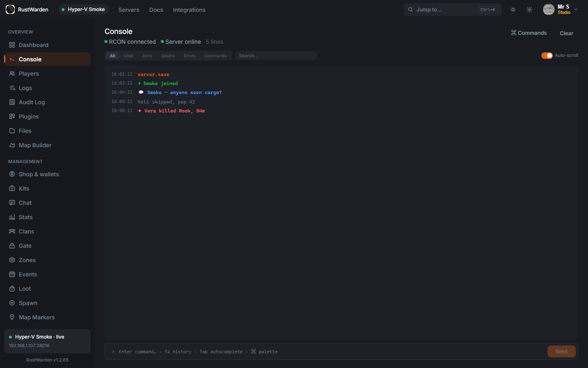Open Chat via its sidebar icon
The width and height of the screenshot is (588, 368).
point(12,203)
